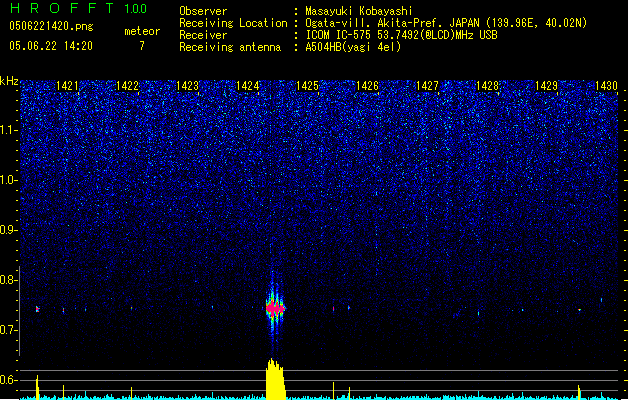The width and height of the screenshot is (629, 400).
Task: Click the 0.8 kHz axis label
Action: pyautogui.click(x=8, y=280)
